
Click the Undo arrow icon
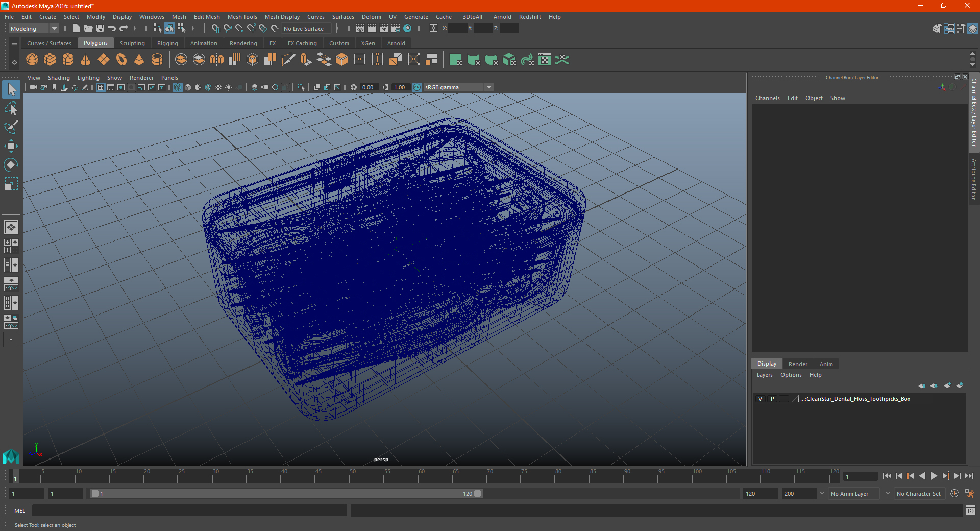pyautogui.click(x=111, y=29)
